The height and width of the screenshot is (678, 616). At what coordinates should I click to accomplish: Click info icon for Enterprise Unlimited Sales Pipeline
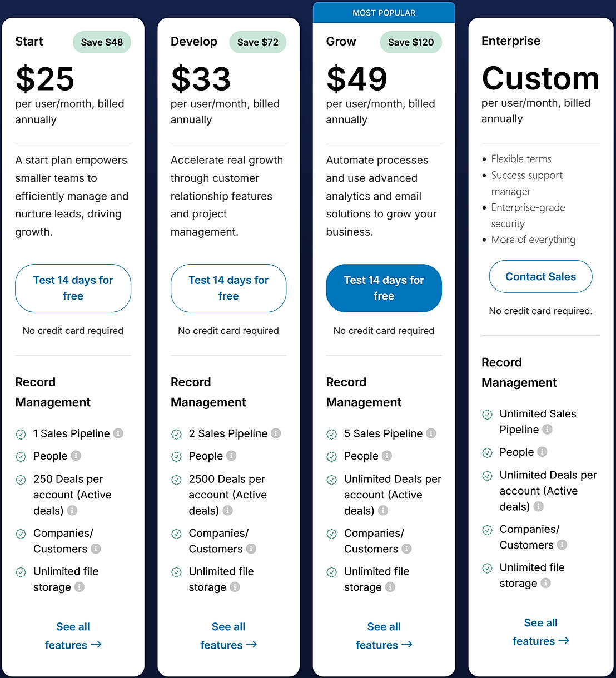548,429
